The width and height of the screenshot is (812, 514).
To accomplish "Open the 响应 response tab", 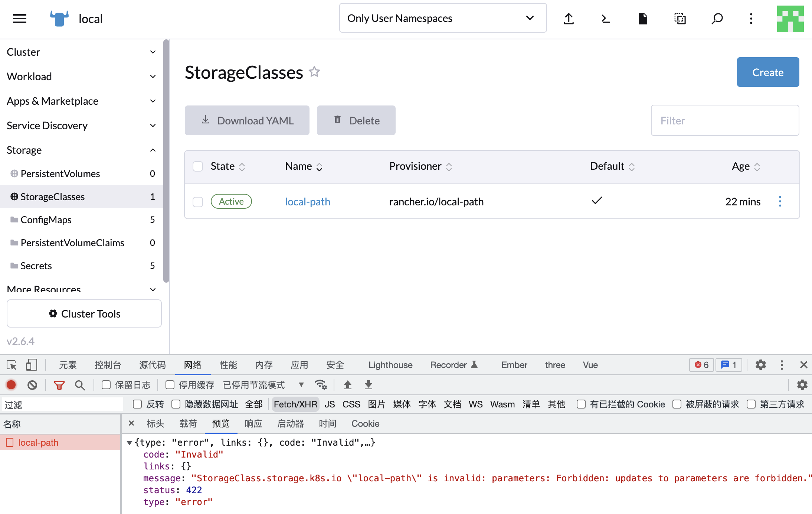I will [x=253, y=424].
